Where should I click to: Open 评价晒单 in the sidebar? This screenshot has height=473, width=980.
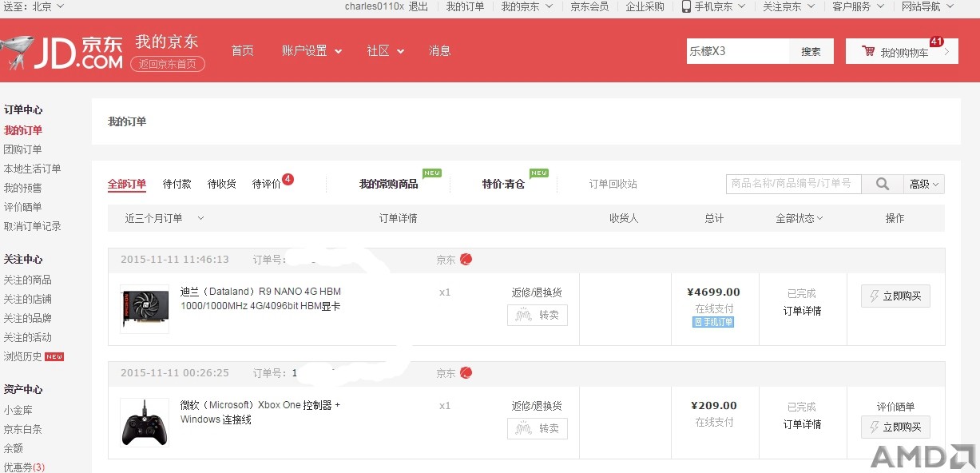click(x=22, y=207)
